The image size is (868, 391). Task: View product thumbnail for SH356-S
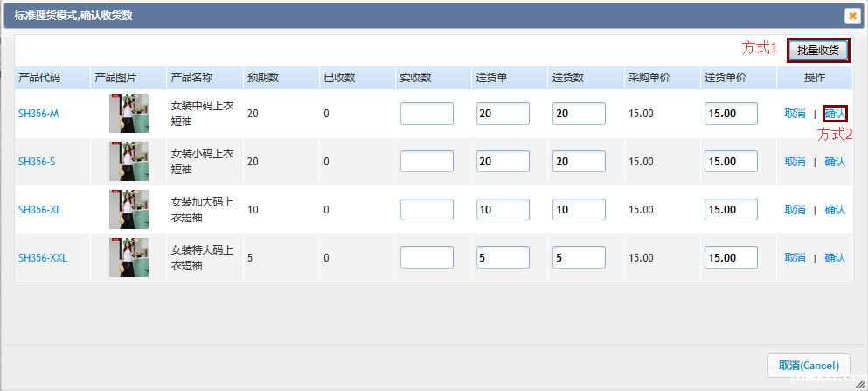pyautogui.click(x=128, y=162)
